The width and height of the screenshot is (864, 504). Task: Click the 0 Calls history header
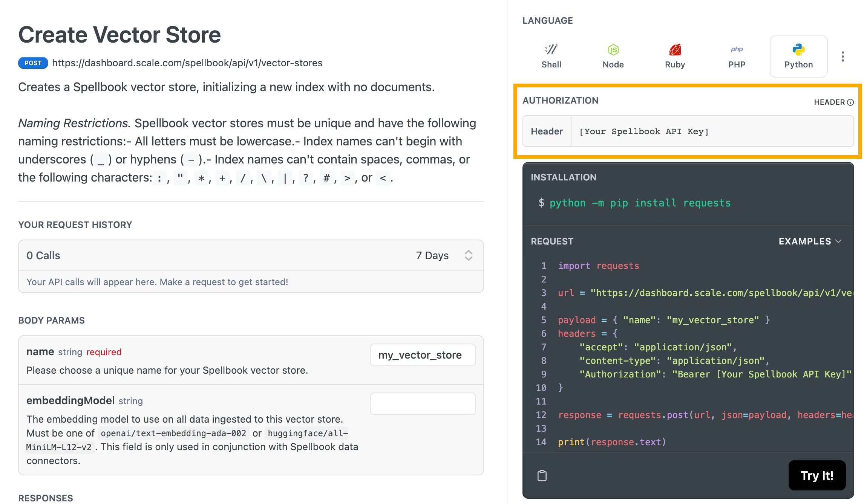(43, 255)
